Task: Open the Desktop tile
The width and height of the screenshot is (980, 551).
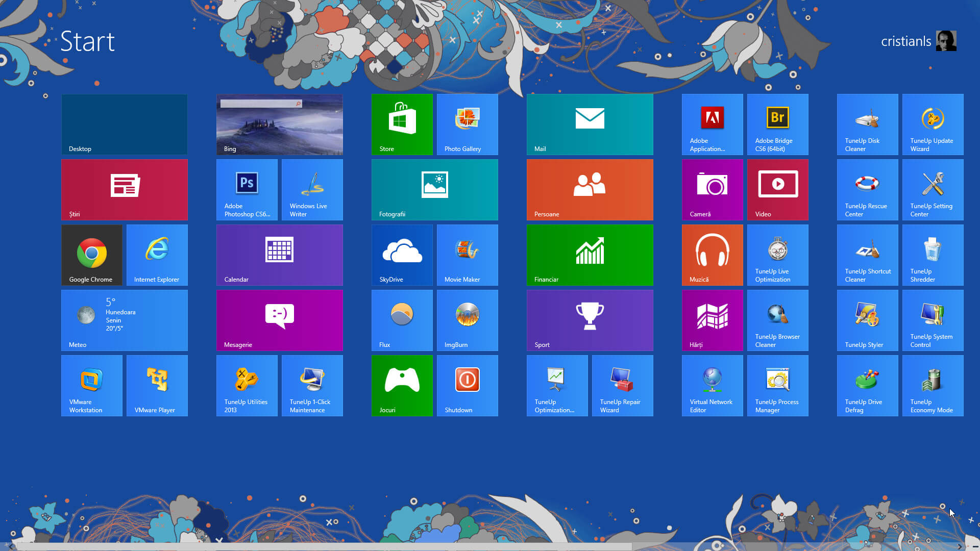Action: 124,124
